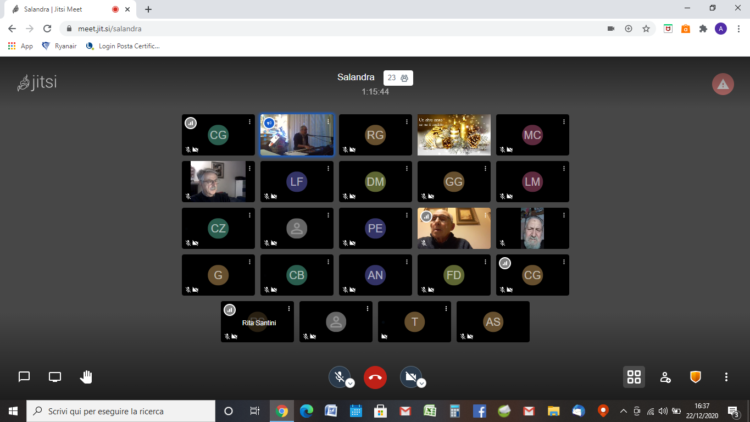The height and width of the screenshot is (422, 750).
Task: Open options menu on LM participant tile
Action: pyautogui.click(x=563, y=168)
